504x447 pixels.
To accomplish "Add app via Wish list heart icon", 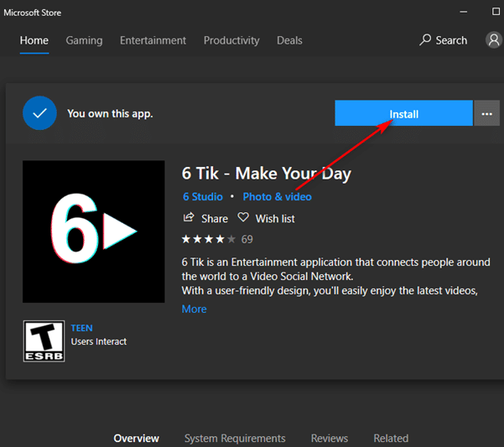I will click(x=243, y=217).
